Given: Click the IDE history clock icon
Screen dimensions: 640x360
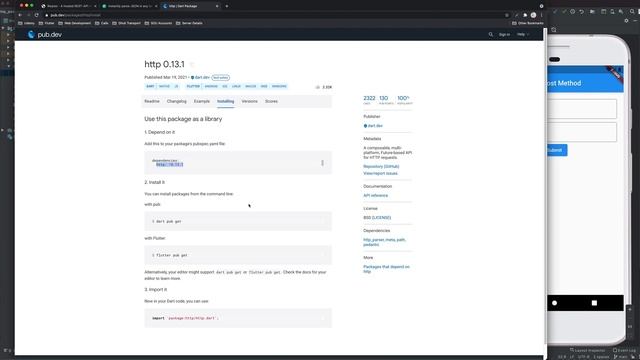Looking at the screenshot, I should click(573, 12).
